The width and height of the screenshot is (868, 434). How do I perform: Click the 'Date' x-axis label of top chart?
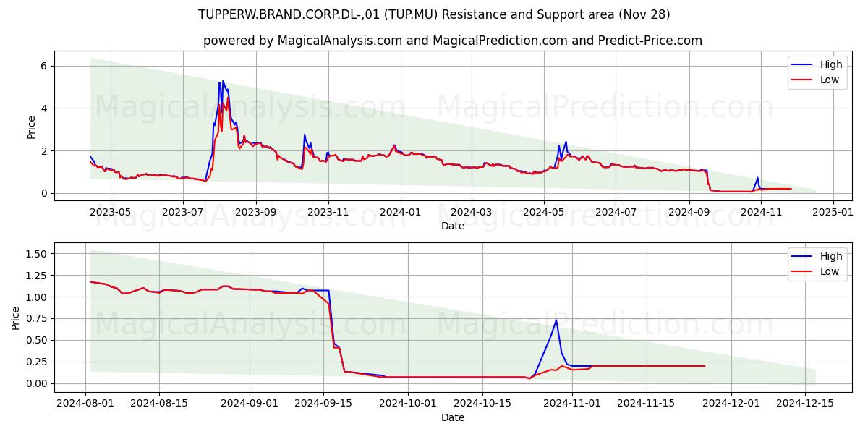point(453,226)
